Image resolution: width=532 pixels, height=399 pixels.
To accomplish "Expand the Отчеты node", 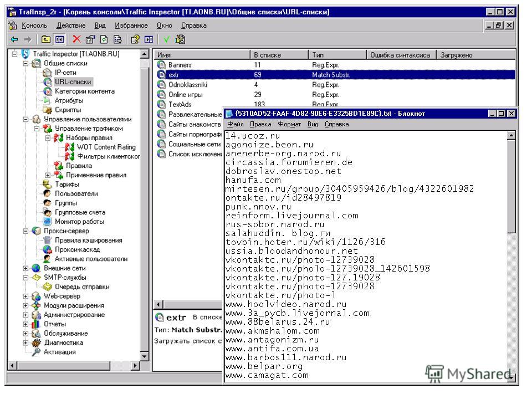I will [25, 324].
